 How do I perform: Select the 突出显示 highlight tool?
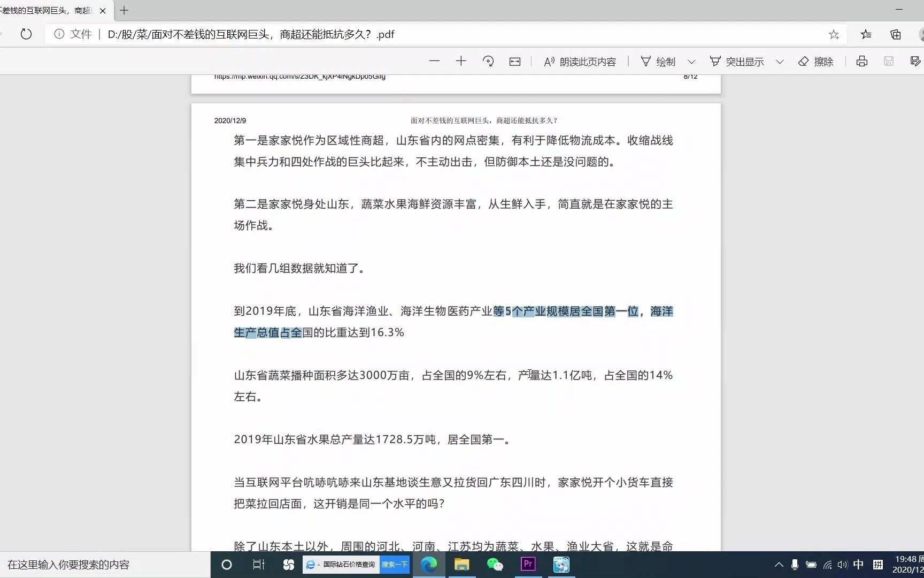(x=736, y=62)
